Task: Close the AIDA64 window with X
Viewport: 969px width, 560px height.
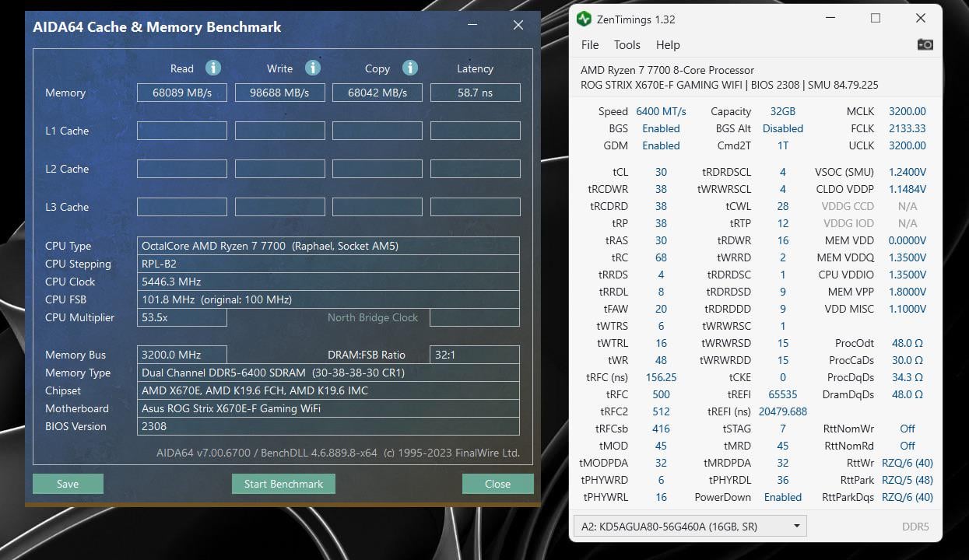Action: tap(518, 26)
